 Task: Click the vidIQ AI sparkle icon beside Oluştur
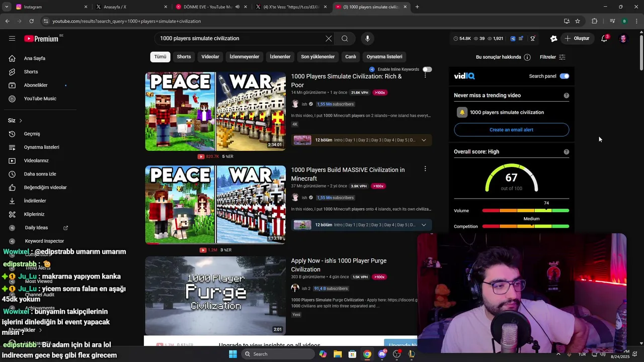553,39
